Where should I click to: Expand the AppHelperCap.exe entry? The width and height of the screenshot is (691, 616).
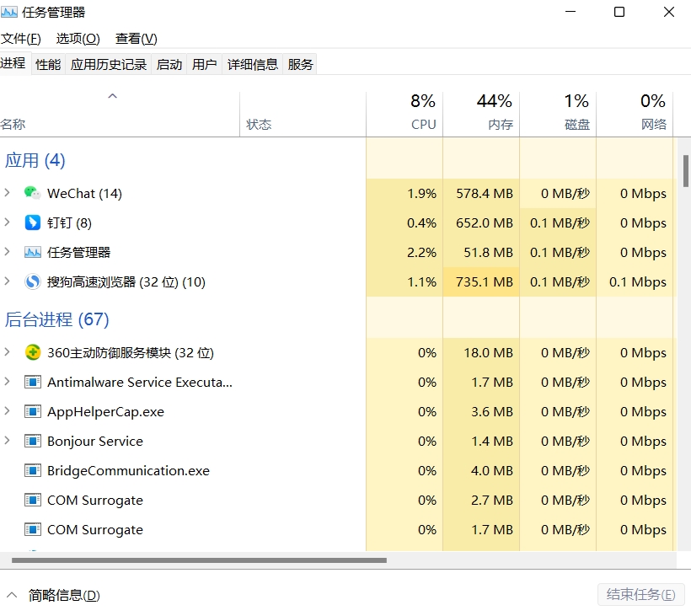tap(8, 411)
